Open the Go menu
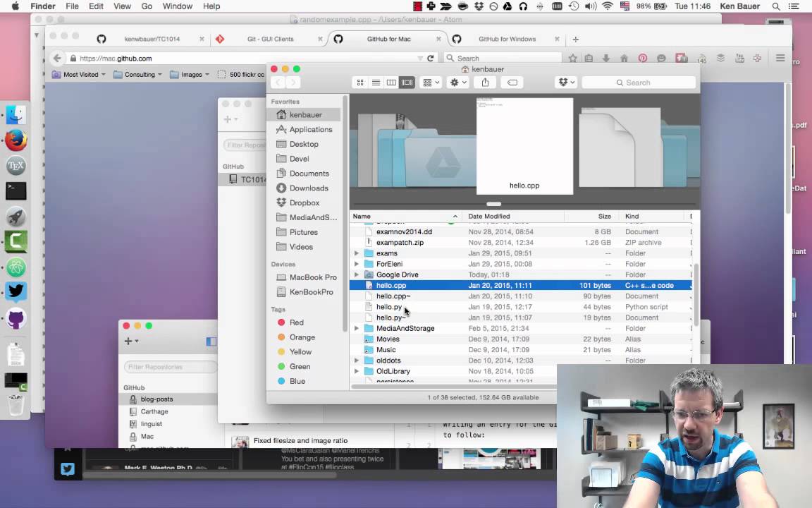Screen dimensions: 812x508 click(x=147, y=6)
